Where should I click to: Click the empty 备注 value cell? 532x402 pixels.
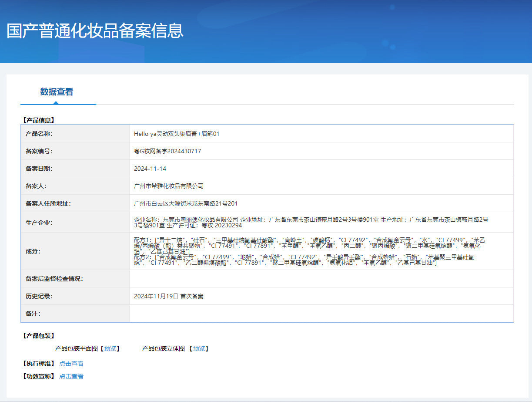click(x=321, y=314)
